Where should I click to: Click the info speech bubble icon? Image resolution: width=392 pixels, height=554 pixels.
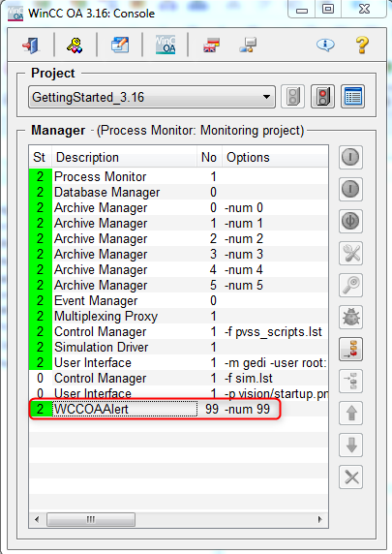[325, 45]
